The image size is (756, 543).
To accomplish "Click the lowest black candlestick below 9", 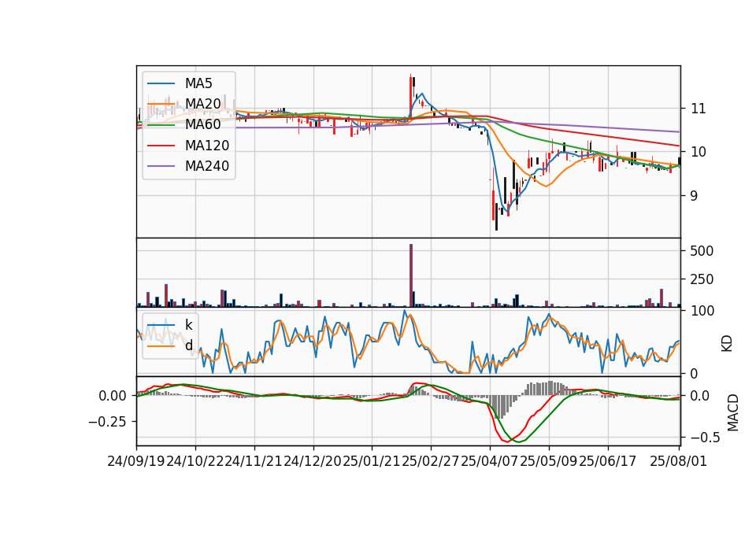I will click(x=497, y=216).
